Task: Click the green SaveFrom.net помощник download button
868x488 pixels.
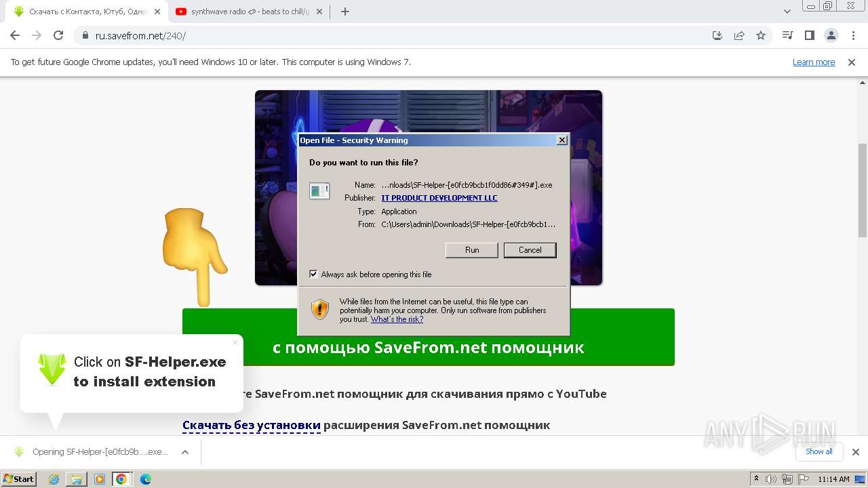Action: point(428,337)
